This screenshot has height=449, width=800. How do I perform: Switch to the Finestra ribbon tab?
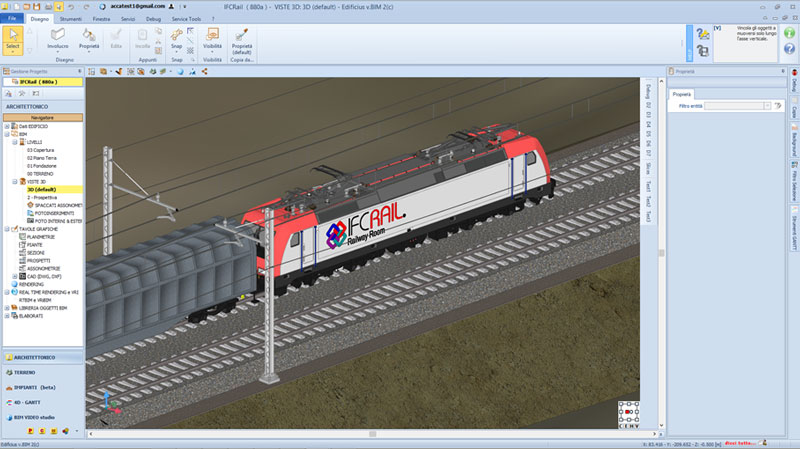coord(101,19)
